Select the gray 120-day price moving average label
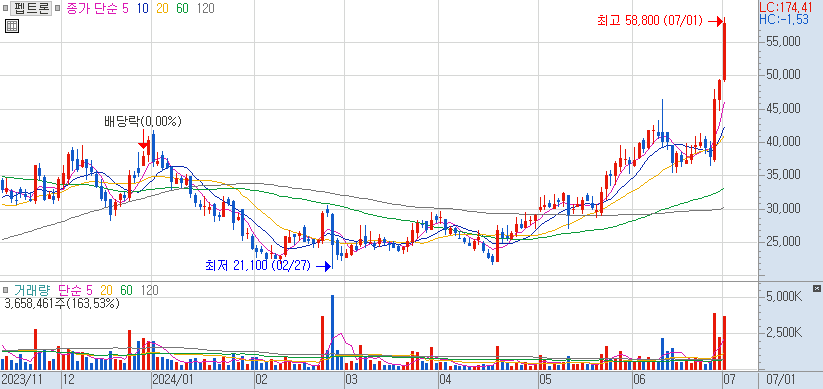This screenshot has height=389, width=823. [205, 8]
